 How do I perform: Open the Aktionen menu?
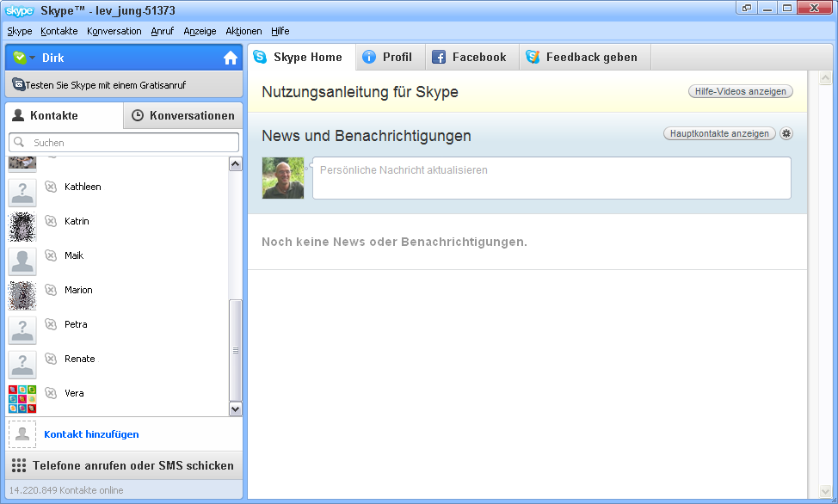click(243, 31)
